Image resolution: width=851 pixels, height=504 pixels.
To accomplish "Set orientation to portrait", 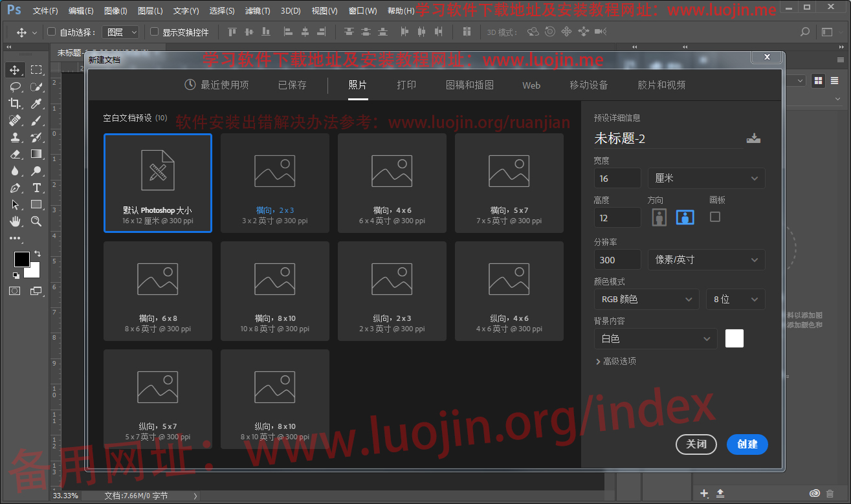I will point(659,217).
